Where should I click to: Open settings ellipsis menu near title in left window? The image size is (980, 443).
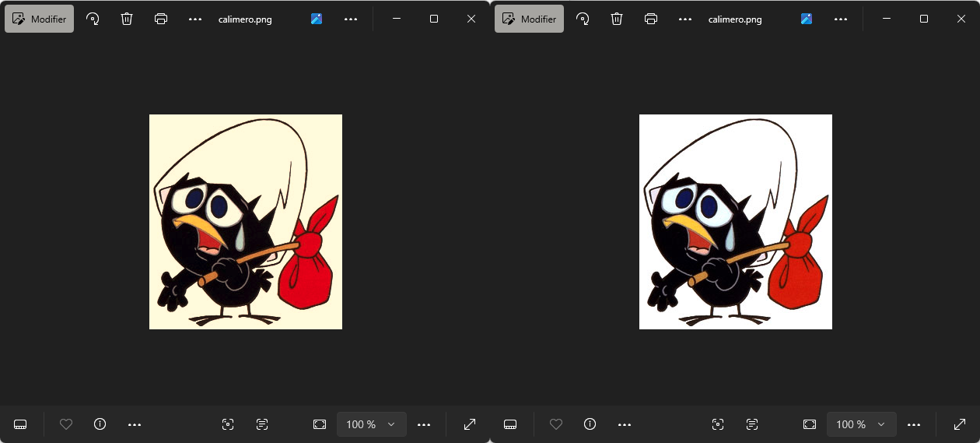click(x=351, y=19)
